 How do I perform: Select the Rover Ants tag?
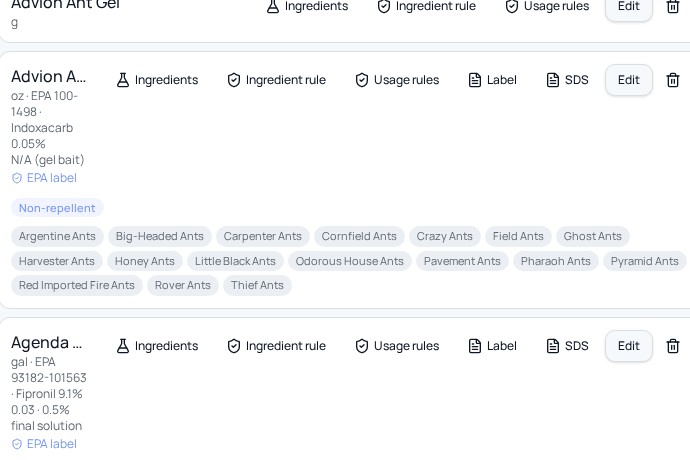(183, 285)
